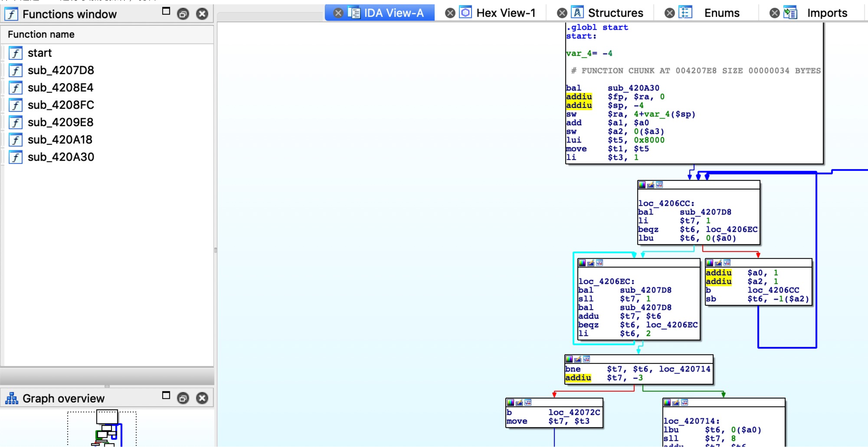Switch to the Enums tab
The width and height of the screenshot is (868, 447).
click(721, 13)
